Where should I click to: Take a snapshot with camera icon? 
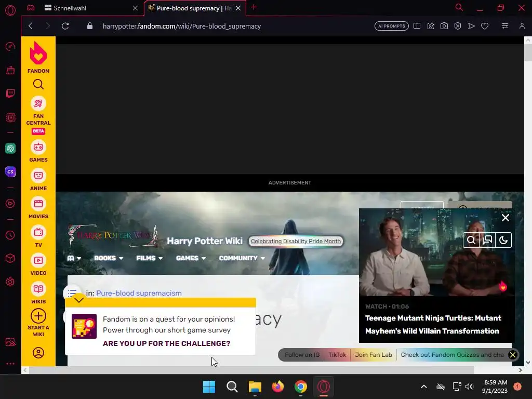[x=444, y=26]
